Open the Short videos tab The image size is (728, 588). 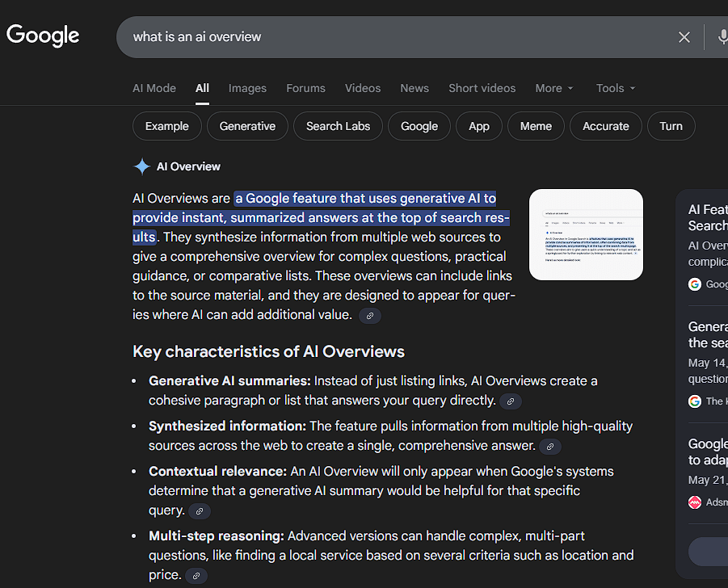point(482,88)
